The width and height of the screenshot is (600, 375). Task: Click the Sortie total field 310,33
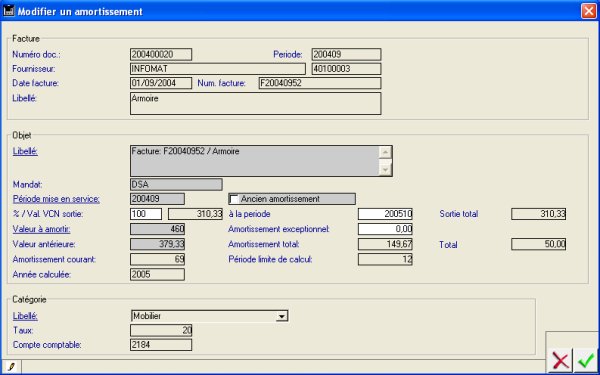(538, 214)
